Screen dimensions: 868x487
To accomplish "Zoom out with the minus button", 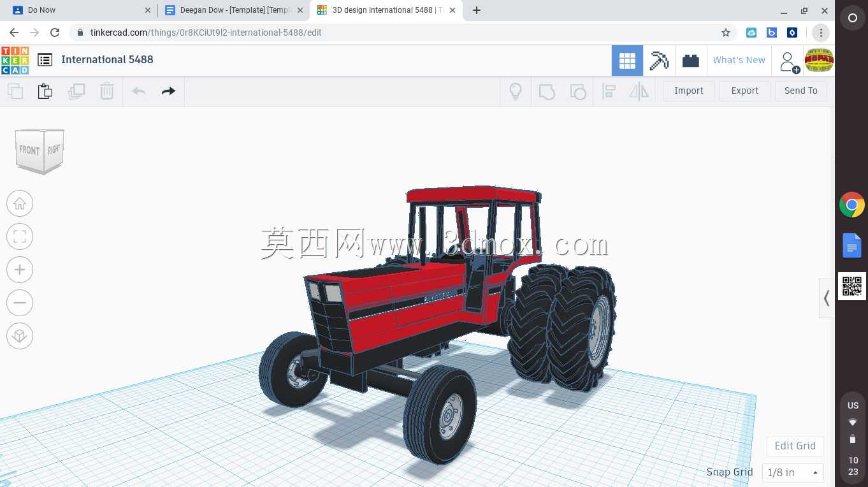I will [20, 303].
